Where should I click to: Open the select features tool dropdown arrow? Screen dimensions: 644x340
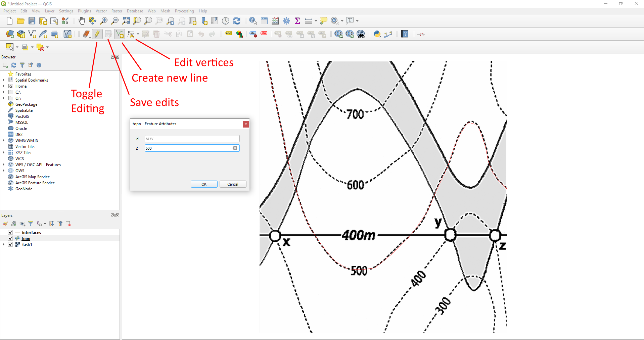coord(17,47)
